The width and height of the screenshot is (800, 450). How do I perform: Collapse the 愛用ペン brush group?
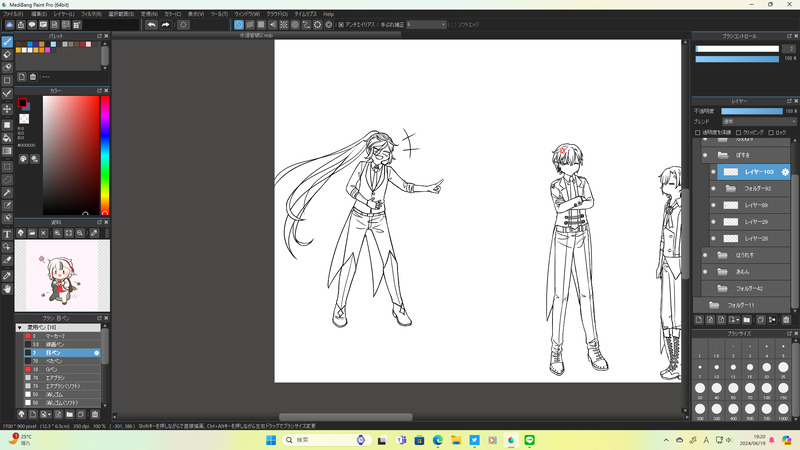[x=20, y=328]
